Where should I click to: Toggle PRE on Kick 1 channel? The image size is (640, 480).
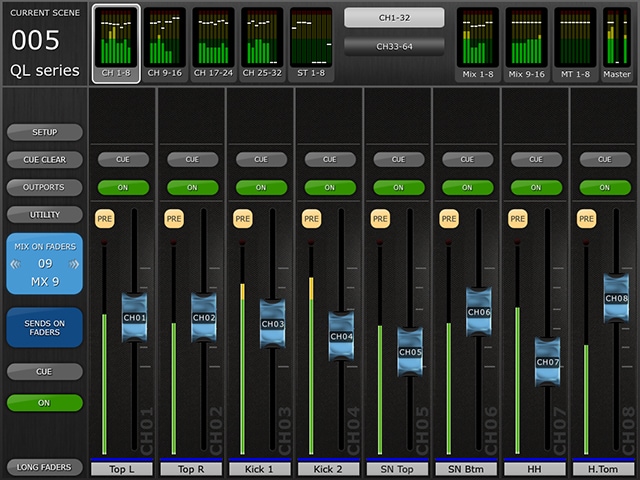(242, 218)
